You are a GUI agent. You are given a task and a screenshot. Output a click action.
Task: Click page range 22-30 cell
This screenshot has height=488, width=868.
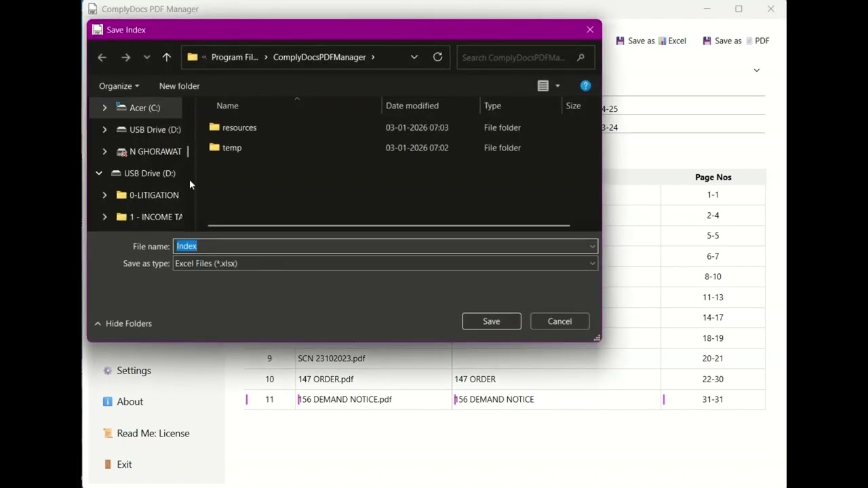[713, 379]
